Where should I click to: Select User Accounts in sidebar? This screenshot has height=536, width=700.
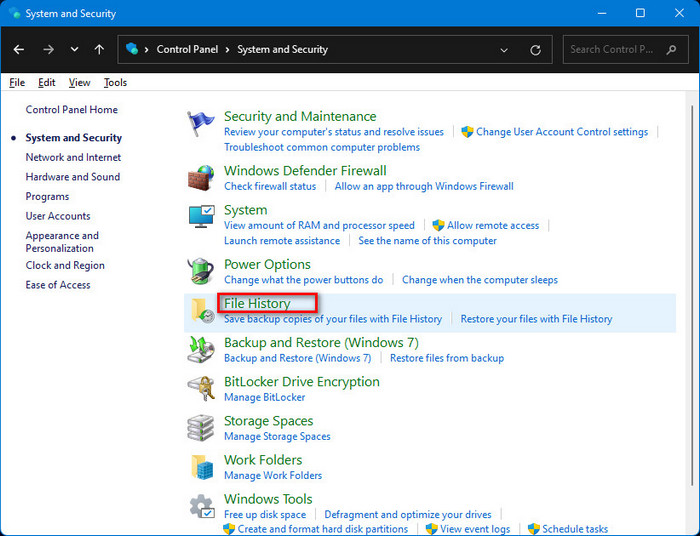pos(58,216)
